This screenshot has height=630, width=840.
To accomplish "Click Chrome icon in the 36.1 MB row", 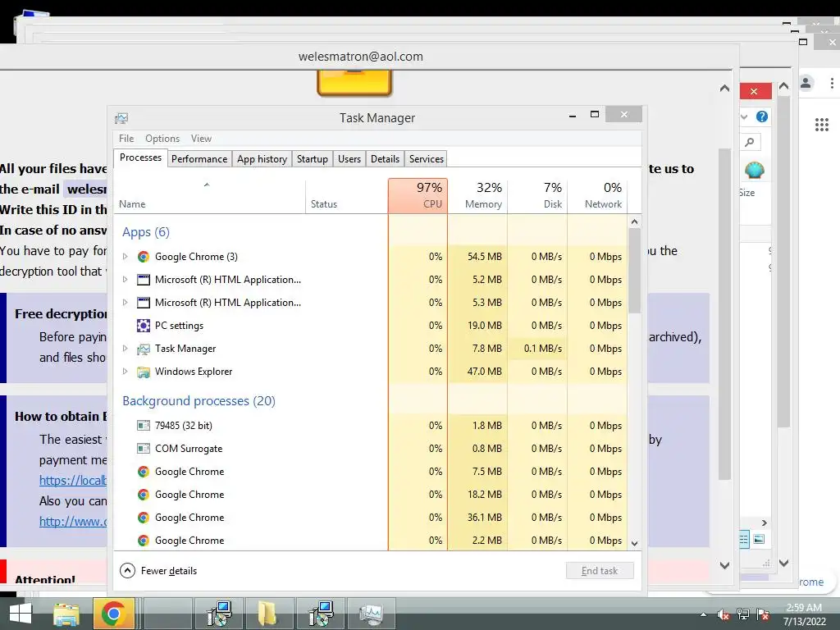I will tap(143, 518).
